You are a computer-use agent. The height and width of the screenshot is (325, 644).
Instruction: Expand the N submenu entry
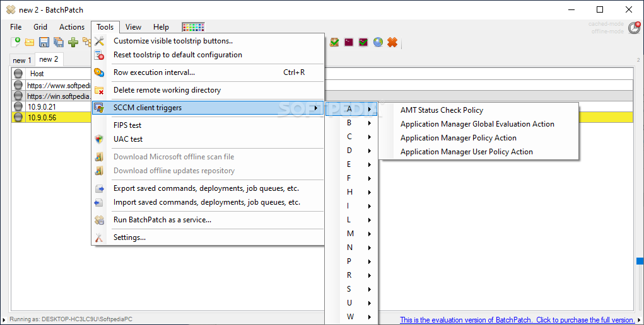tap(351, 248)
